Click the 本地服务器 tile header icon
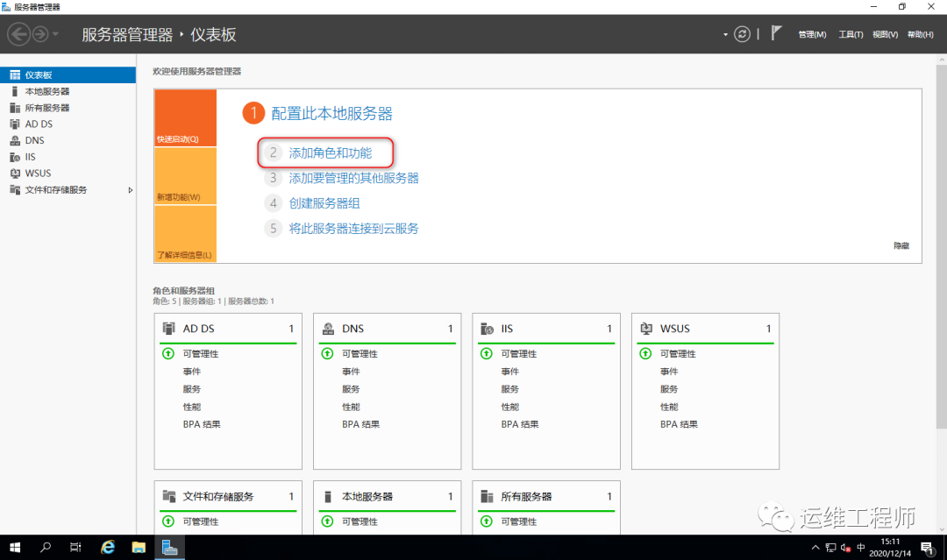 click(328, 496)
